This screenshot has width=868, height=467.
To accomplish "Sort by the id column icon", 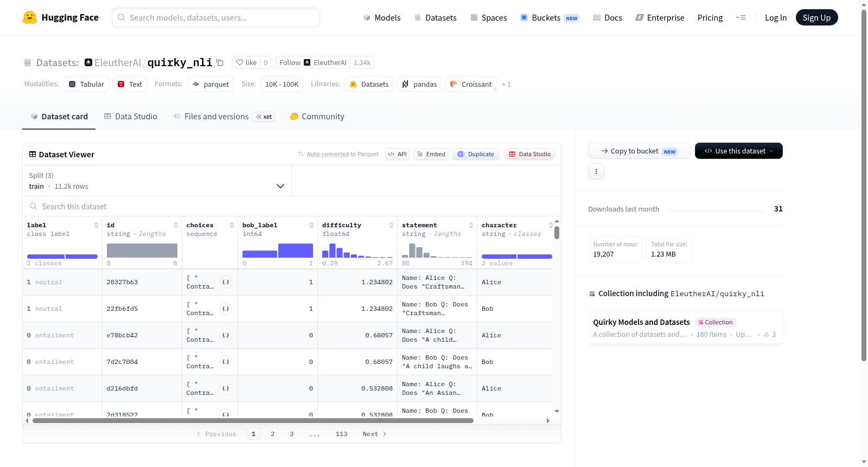I will (176, 225).
